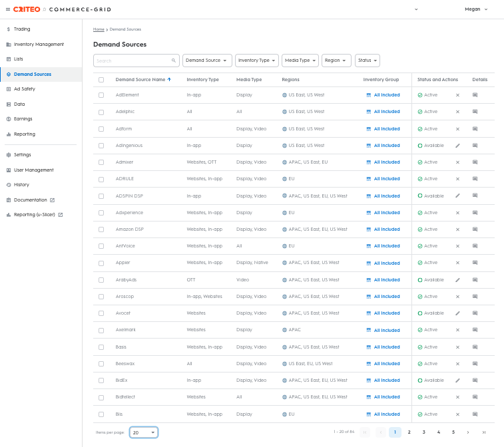Go to Ad Safety section
504x447 pixels.
25,89
